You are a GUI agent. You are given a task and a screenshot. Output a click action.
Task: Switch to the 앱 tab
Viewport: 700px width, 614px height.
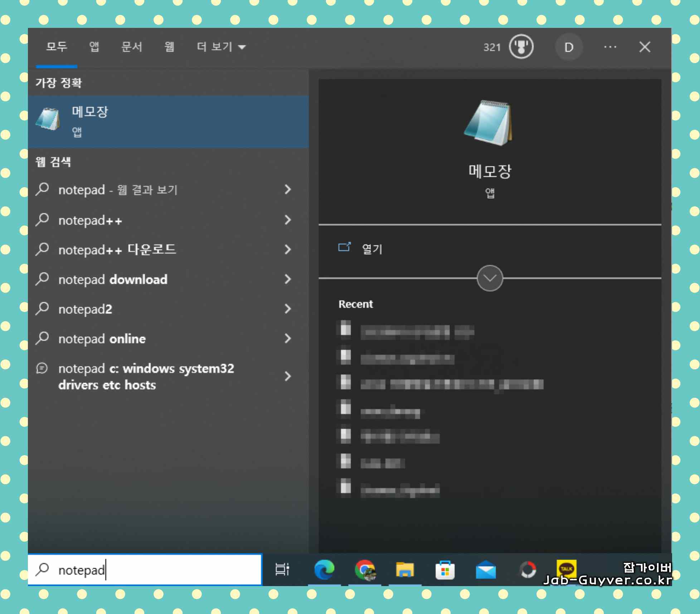click(x=94, y=47)
